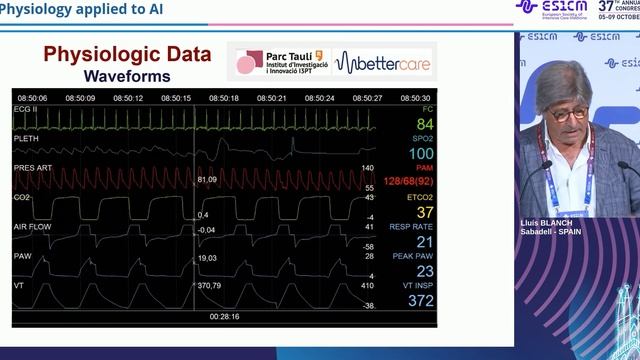Click the 08:50:24 timestamp on the time axis
640x360 pixels.
click(x=320, y=98)
